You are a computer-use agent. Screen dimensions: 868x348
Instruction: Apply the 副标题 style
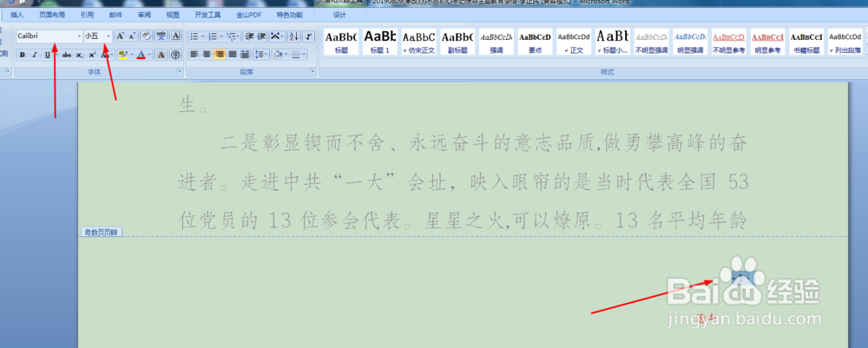[x=457, y=42]
